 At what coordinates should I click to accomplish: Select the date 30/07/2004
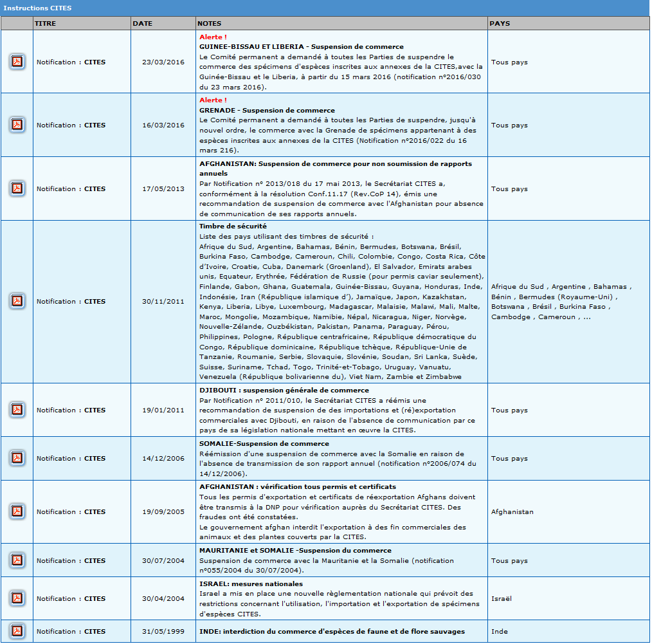(x=163, y=561)
